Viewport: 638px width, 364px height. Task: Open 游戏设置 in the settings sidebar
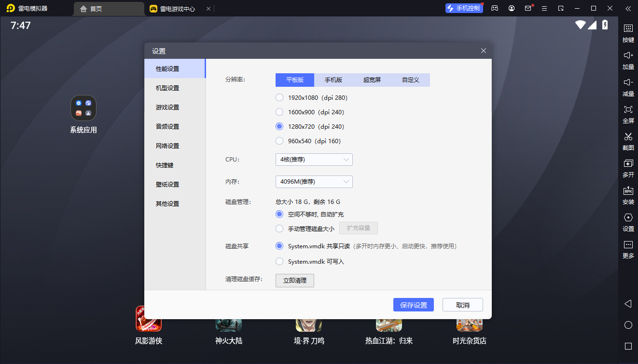[x=167, y=108]
